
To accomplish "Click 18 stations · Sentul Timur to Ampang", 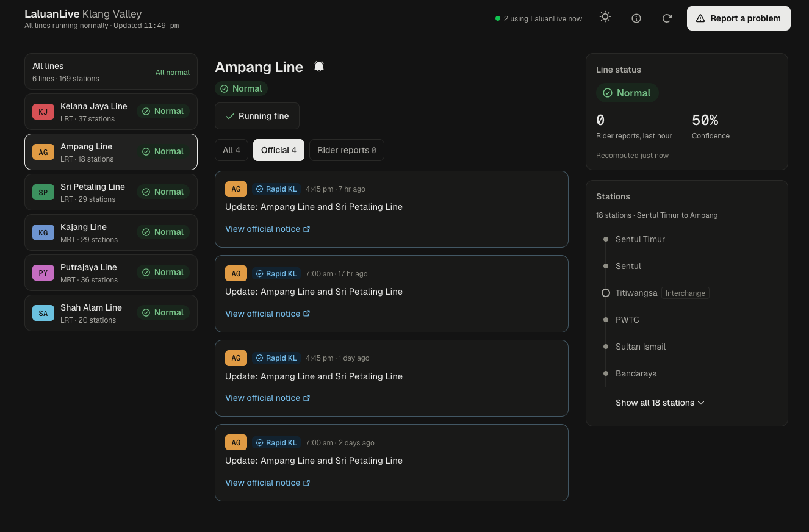I will pos(656,215).
